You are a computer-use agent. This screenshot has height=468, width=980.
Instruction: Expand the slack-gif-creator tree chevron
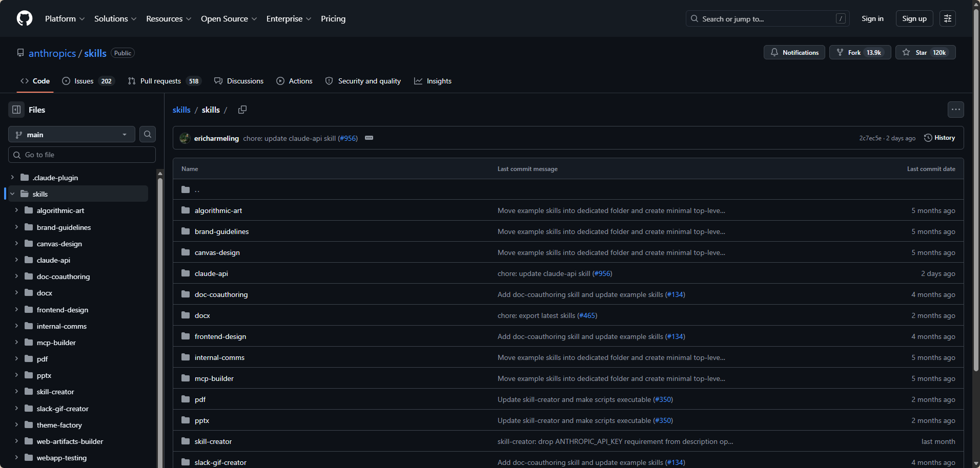pos(16,409)
